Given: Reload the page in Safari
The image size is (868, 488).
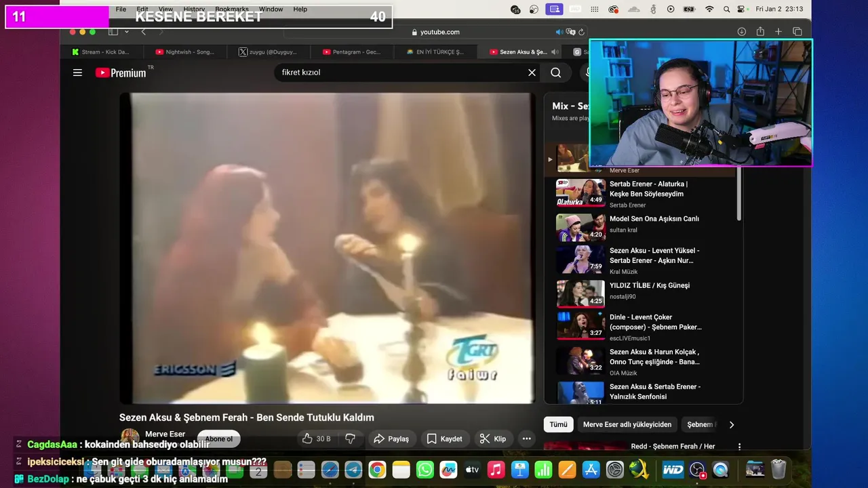Looking at the screenshot, I should [x=582, y=32].
